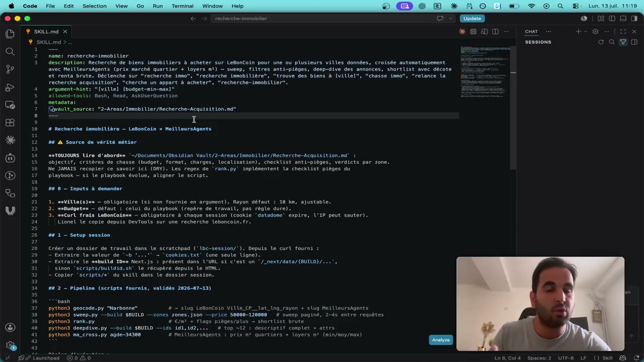Image resolution: width=644 pixels, height=362 pixels.
Task: Open Remote Explorer in activity bar
Action: click(10, 105)
